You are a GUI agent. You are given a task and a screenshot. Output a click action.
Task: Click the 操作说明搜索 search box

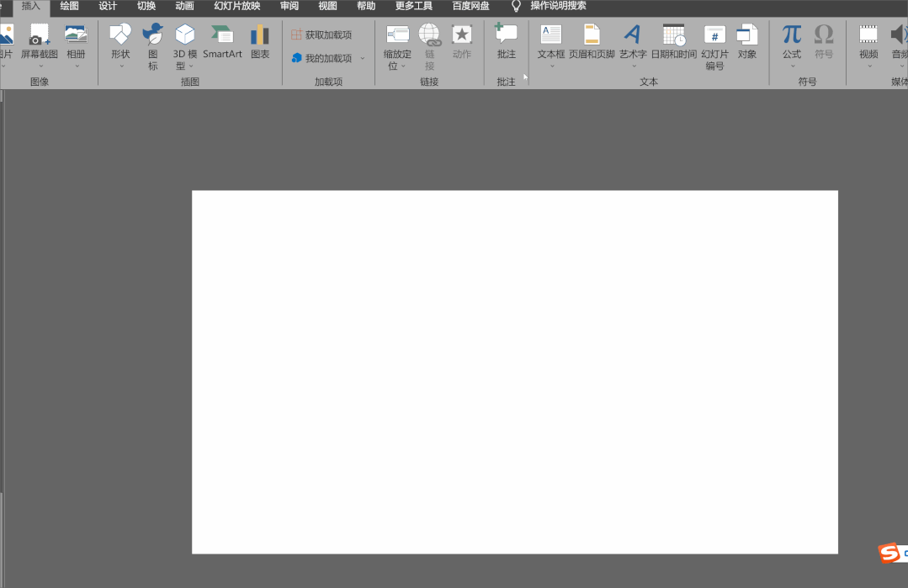558,6
